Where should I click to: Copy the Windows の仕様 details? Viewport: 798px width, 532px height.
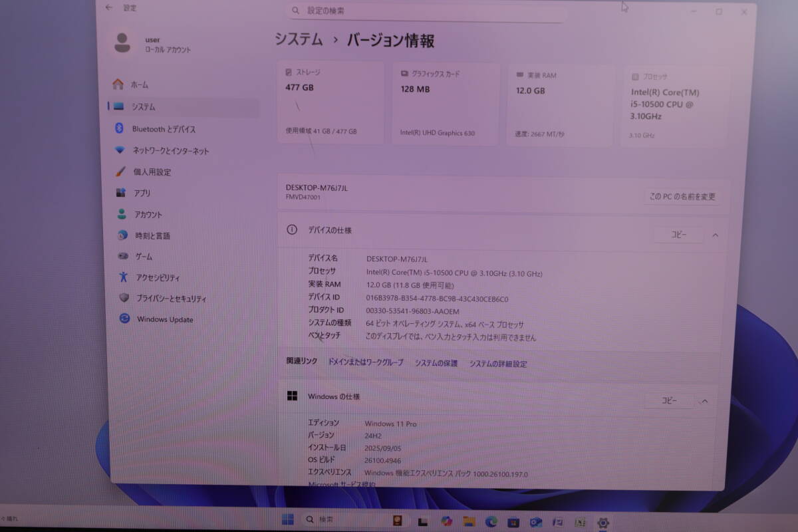(x=668, y=400)
